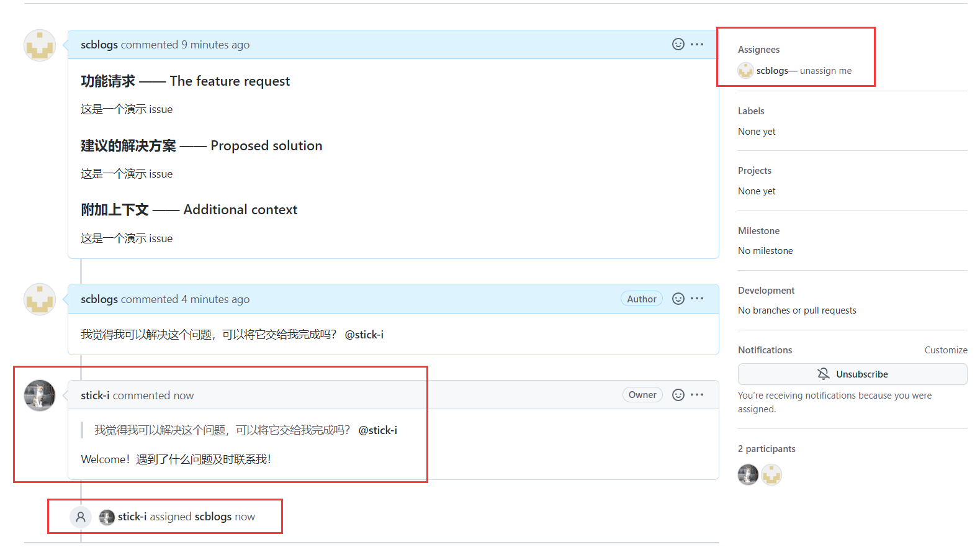Open scblogs link in assignment event
Viewport: 980px width, 552px height.
(x=213, y=517)
